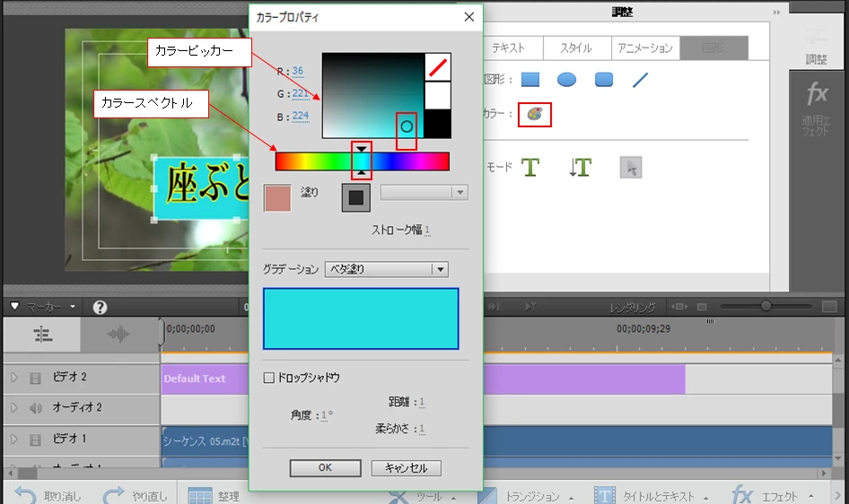Screen dimensions: 849x504
Task: Choose the horizontal text mode tool
Action: click(x=530, y=168)
